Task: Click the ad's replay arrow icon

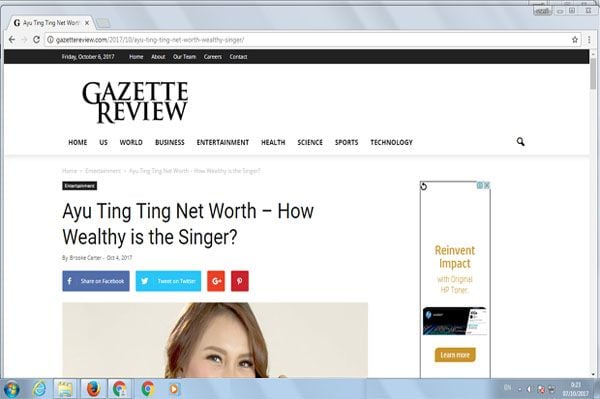Action: 424,186
